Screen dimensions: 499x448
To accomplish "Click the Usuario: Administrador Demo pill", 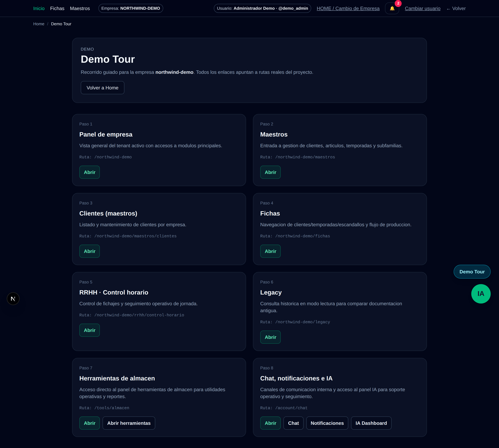I will pyautogui.click(x=262, y=8).
